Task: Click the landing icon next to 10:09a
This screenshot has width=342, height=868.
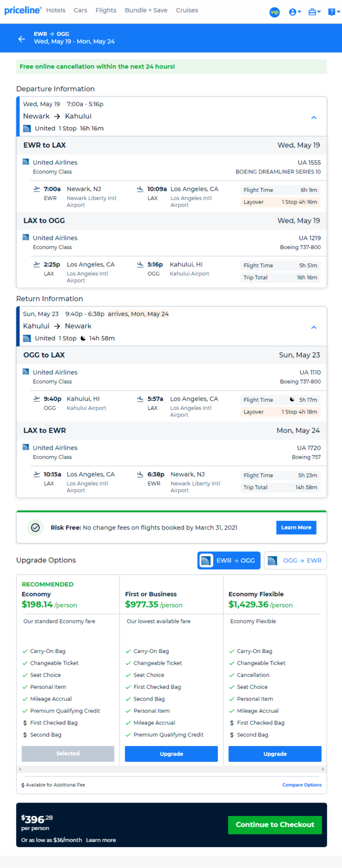Action: click(140, 189)
